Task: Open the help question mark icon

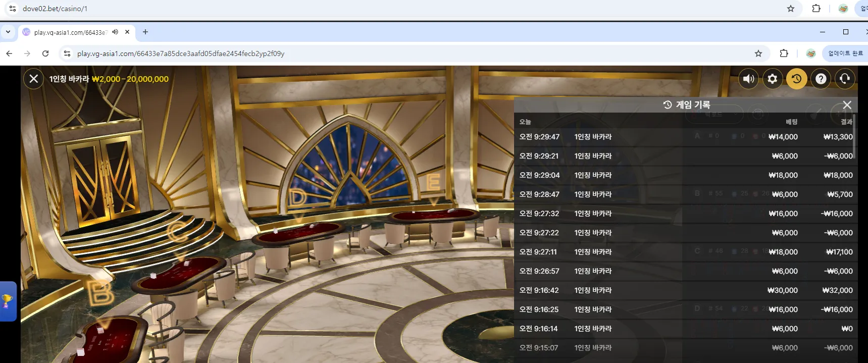Action: click(x=821, y=79)
